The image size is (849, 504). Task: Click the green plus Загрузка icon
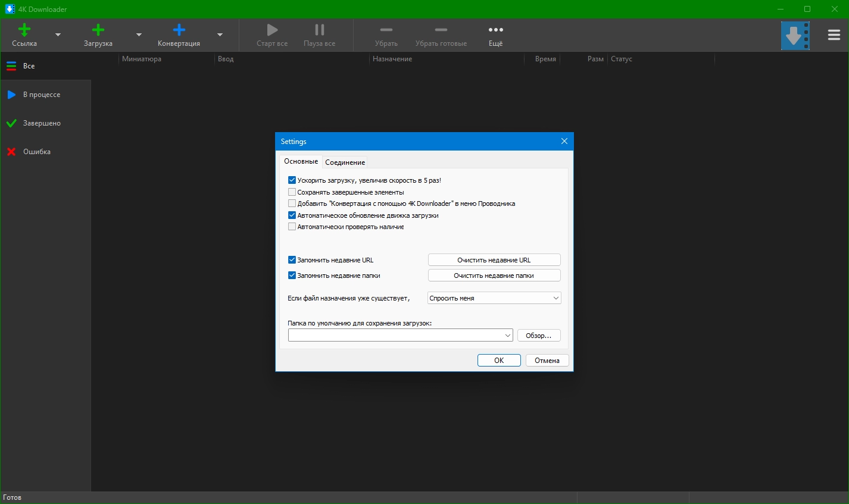pos(98,30)
